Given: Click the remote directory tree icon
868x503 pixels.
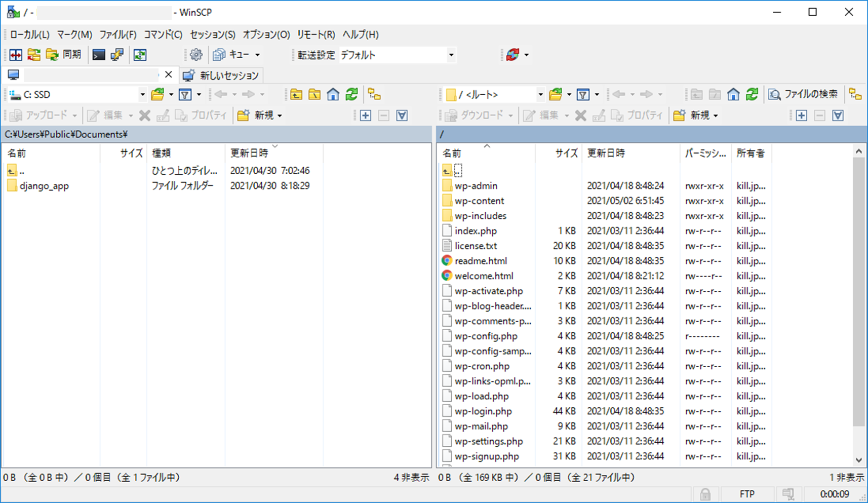Looking at the screenshot, I should click(855, 94).
